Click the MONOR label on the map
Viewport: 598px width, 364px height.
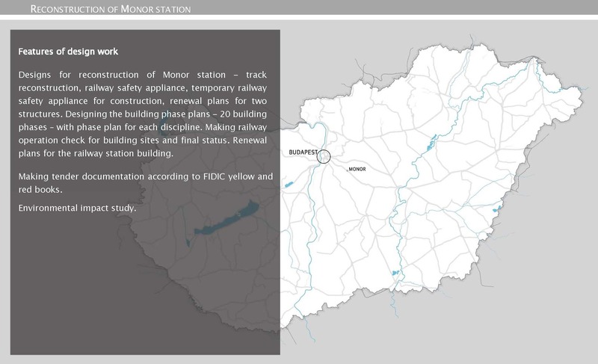[357, 169]
